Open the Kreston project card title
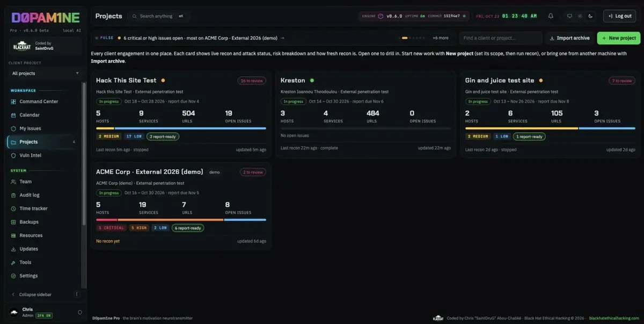 point(292,81)
